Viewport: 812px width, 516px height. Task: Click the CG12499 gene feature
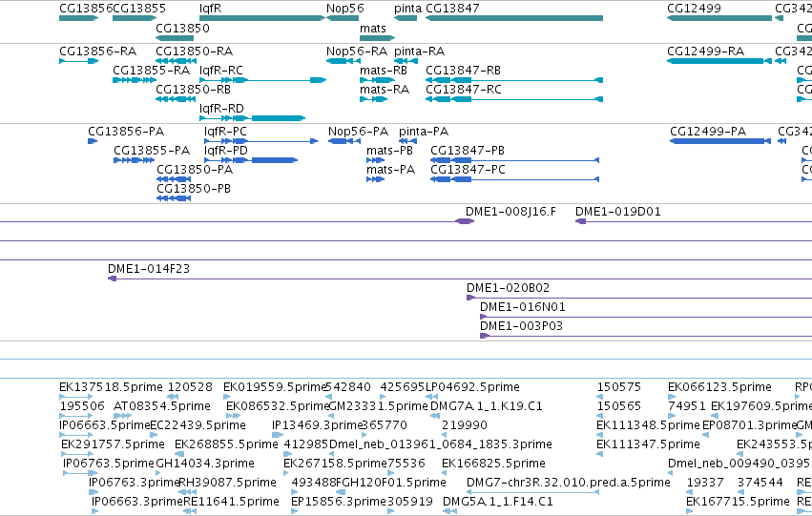click(719, 18)
